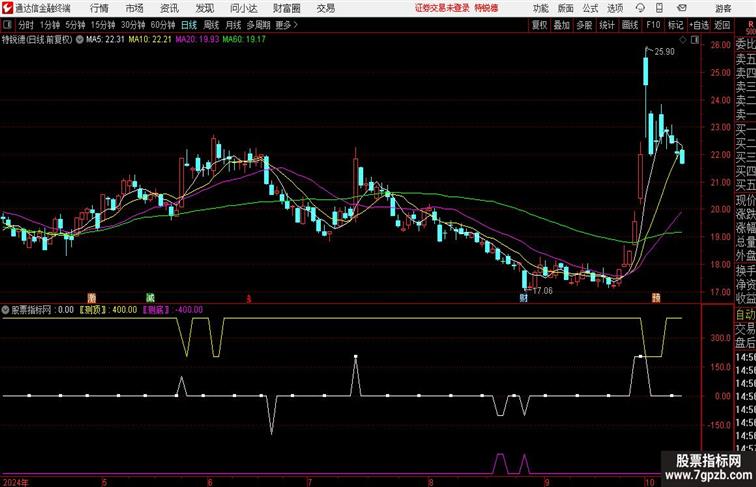Viewport: 756px width, 487px height.
Task: Open 多周期 multi-period view
Action: (x=258, y=25)
